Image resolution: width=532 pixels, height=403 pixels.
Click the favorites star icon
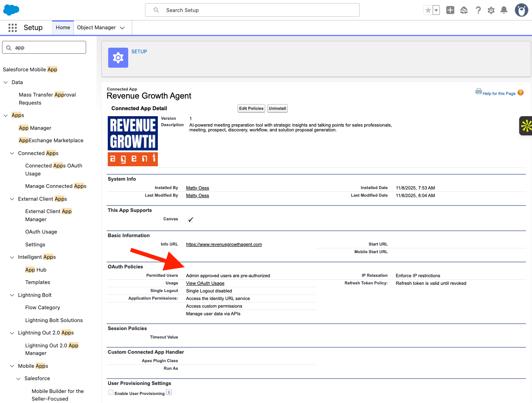429,10
